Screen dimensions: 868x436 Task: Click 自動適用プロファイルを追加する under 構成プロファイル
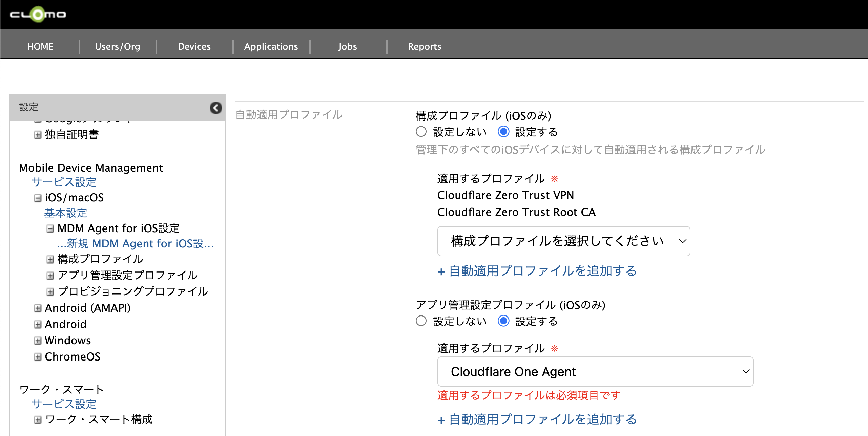pyautogui.click(x=537, y=271)
